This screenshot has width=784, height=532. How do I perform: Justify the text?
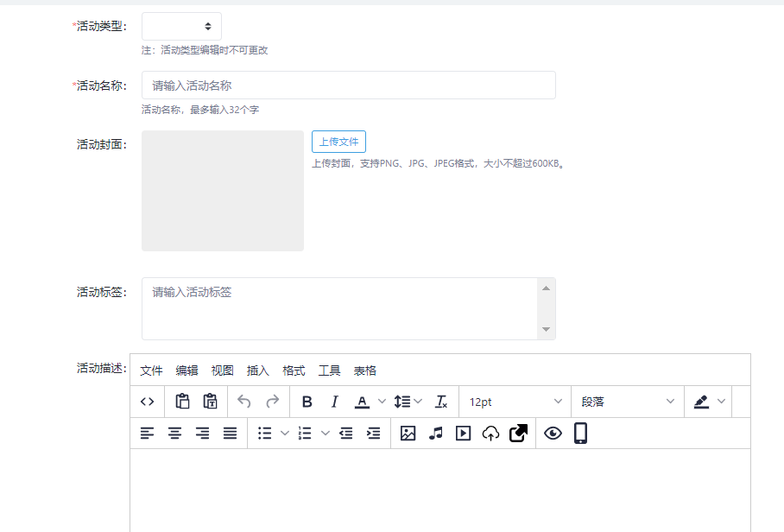(230, 433)
